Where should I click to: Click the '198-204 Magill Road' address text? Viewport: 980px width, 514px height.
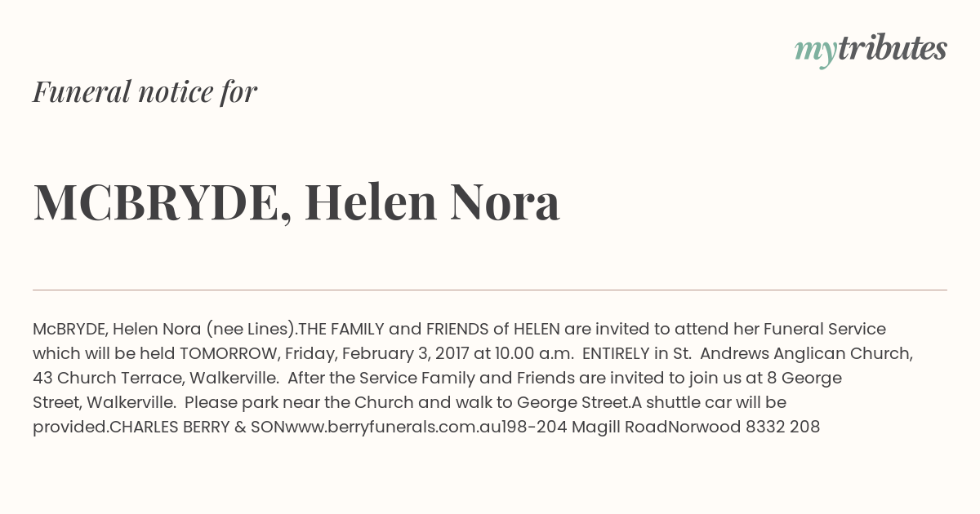pos(573,427)
